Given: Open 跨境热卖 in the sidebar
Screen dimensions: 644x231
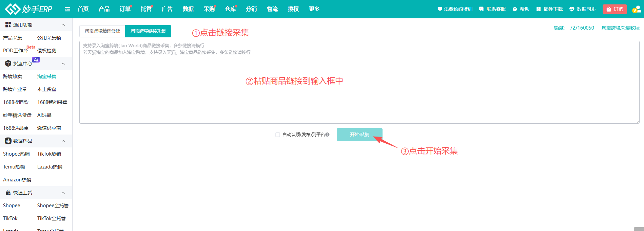Looking at the screenshot, I should click(x=13, y=76).
